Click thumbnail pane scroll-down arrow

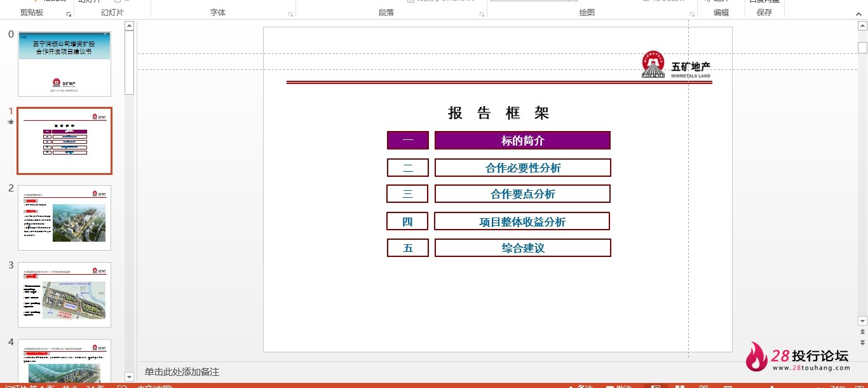129,377
